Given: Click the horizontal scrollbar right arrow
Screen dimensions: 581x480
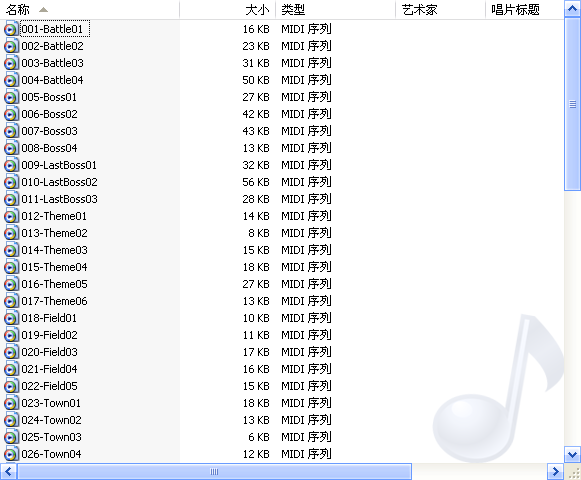Looking at the screenshot, I should pyautogui.click(x=555, y=471).
